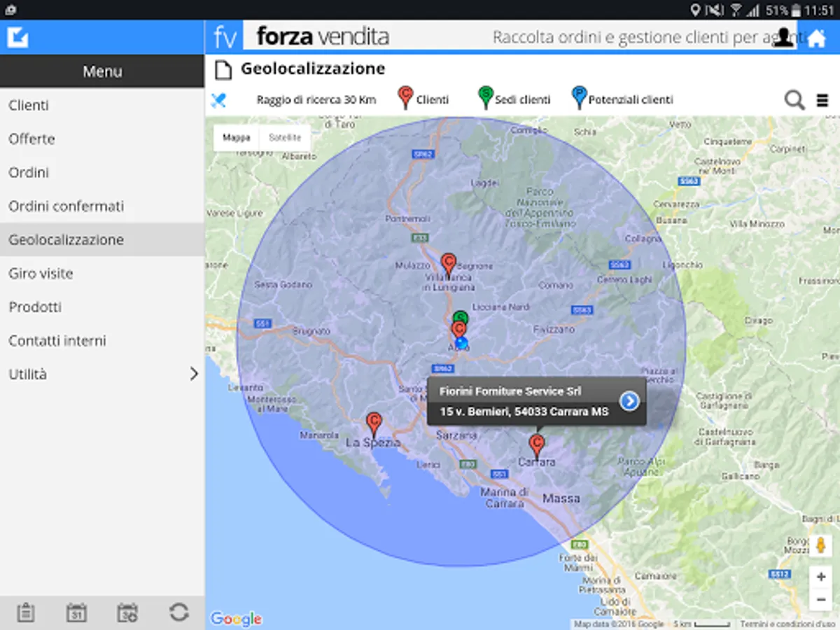Tap the sync refresh icon

coord(179,612)
